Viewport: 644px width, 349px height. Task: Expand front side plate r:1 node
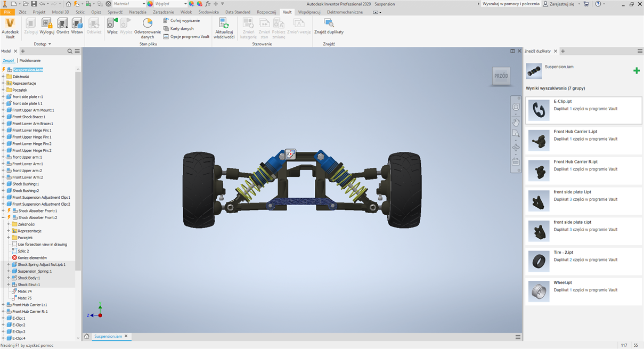click(x=3, y=97)
